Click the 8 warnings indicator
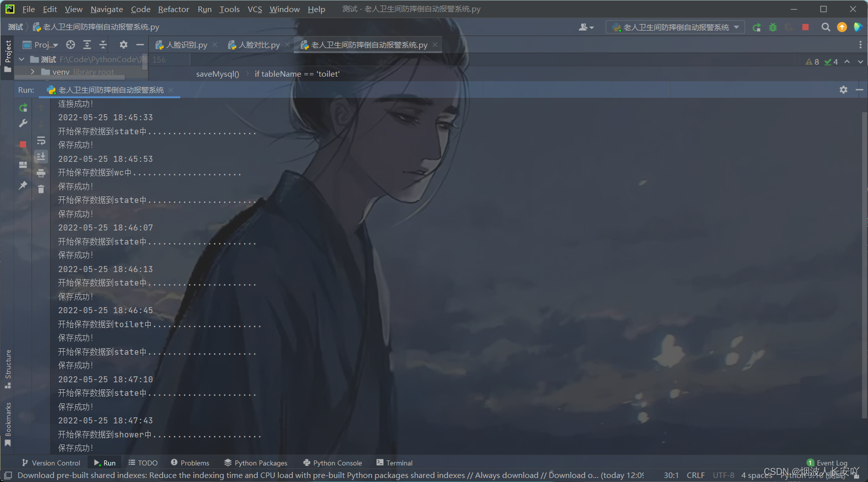 click(x=812, y=62)
